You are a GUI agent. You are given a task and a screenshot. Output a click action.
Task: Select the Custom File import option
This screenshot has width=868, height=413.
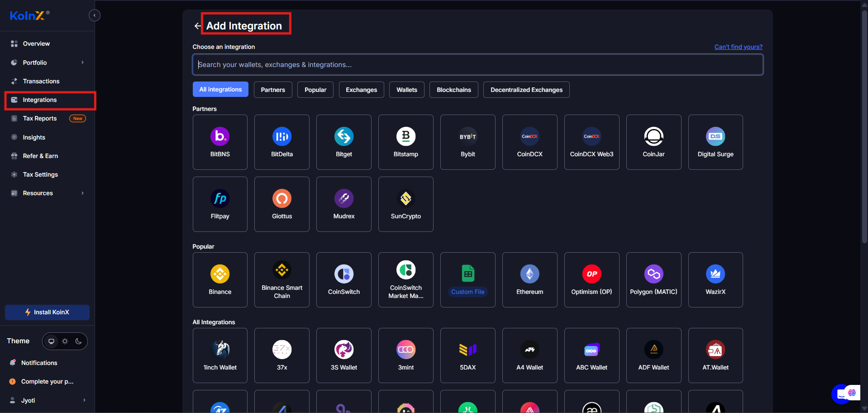467,279
